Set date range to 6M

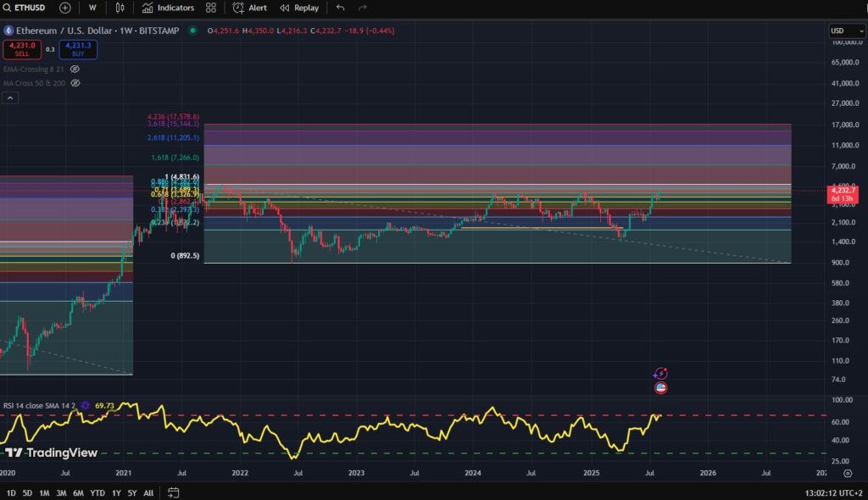click(x=78, y=493)
